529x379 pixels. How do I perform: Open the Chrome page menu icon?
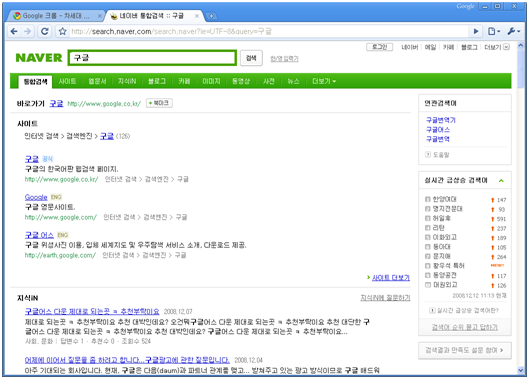494,31
